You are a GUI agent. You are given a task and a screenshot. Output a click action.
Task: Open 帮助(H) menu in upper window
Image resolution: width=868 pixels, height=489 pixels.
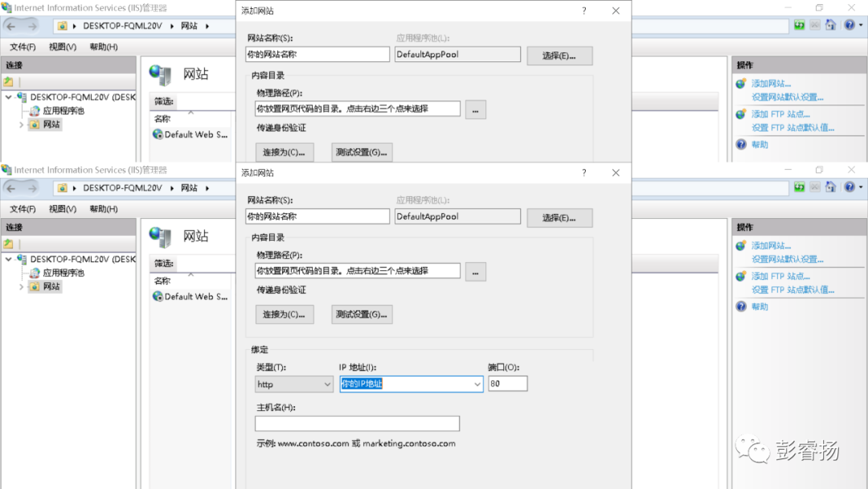coord(104,47)
